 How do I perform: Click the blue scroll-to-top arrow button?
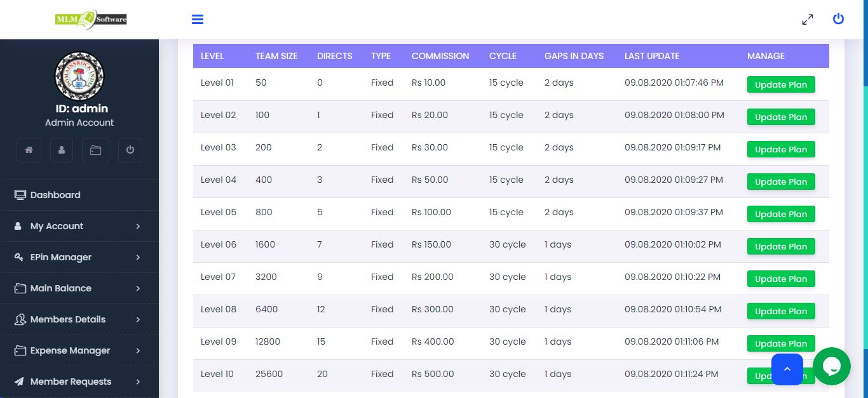[x=787, y=369]
